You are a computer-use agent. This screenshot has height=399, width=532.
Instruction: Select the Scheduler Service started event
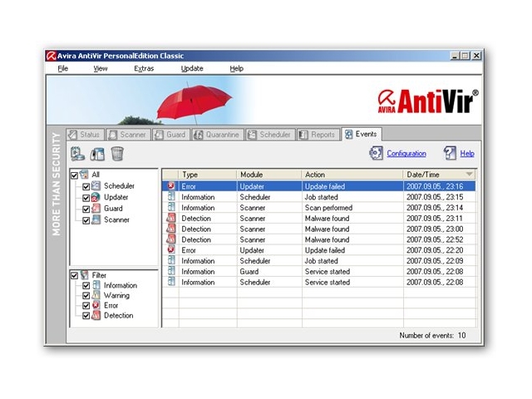point(319,282)
